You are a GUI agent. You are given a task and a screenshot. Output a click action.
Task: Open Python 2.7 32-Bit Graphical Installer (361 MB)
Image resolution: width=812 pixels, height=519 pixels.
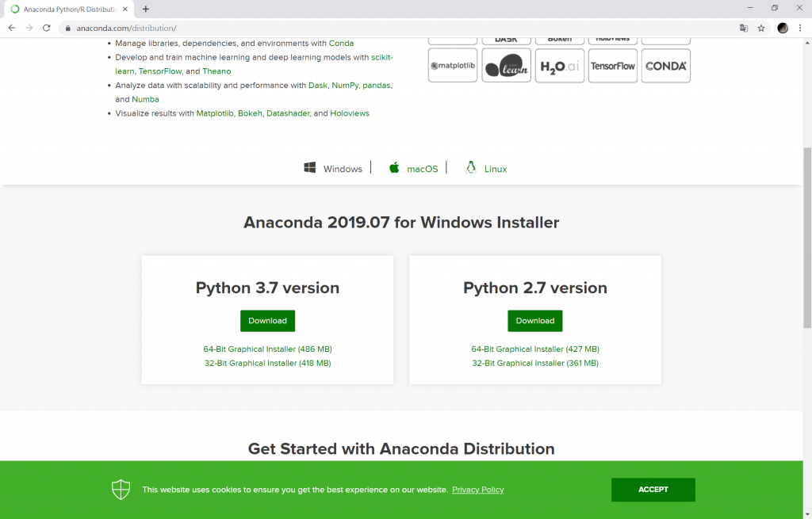[535, 363]
